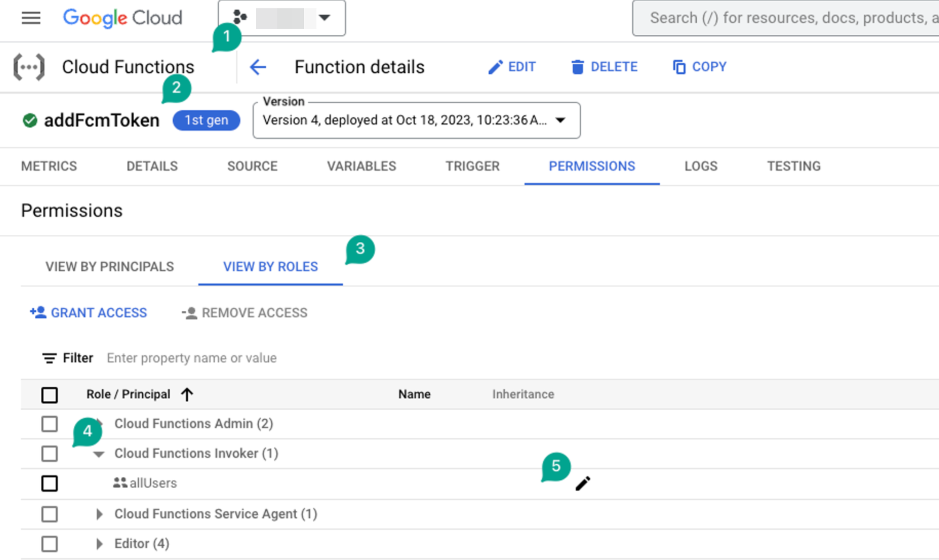Open the Logs tab
939x560 pixels.
tap(701, 166)
